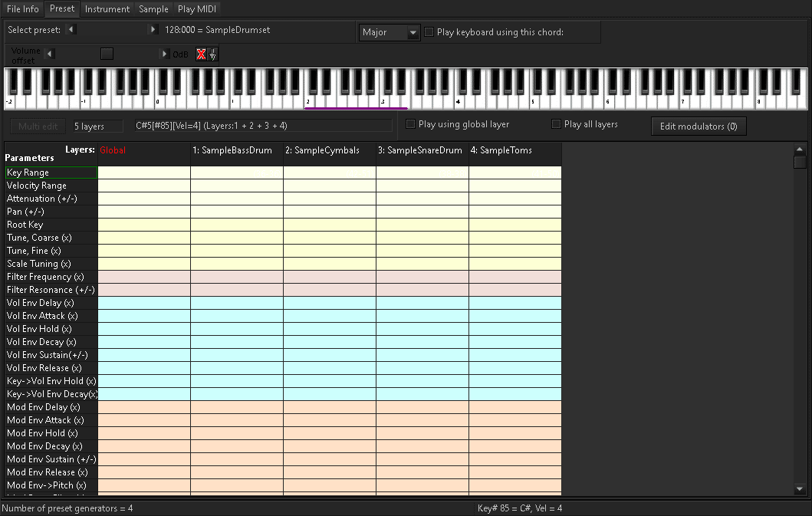Check "Play using global layer"
This screenshot has width=812, height=516.
pyautogui.click(x=411, y=124)
